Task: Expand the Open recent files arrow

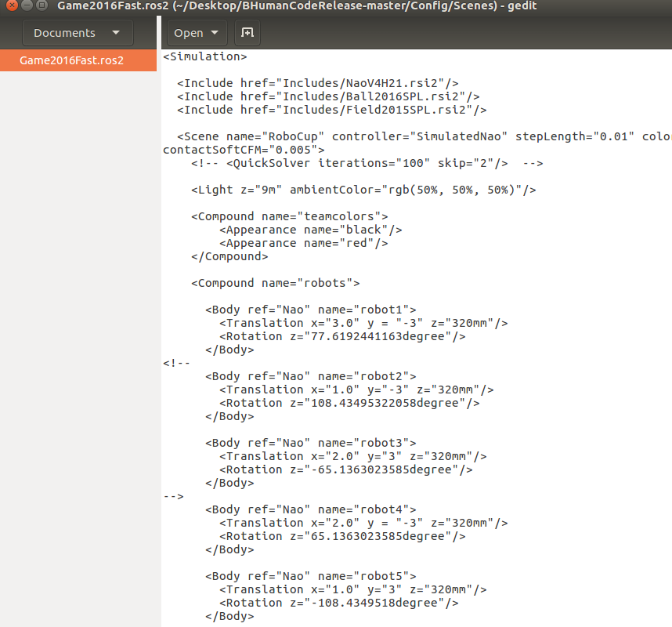Action: (x=215, y=33)
